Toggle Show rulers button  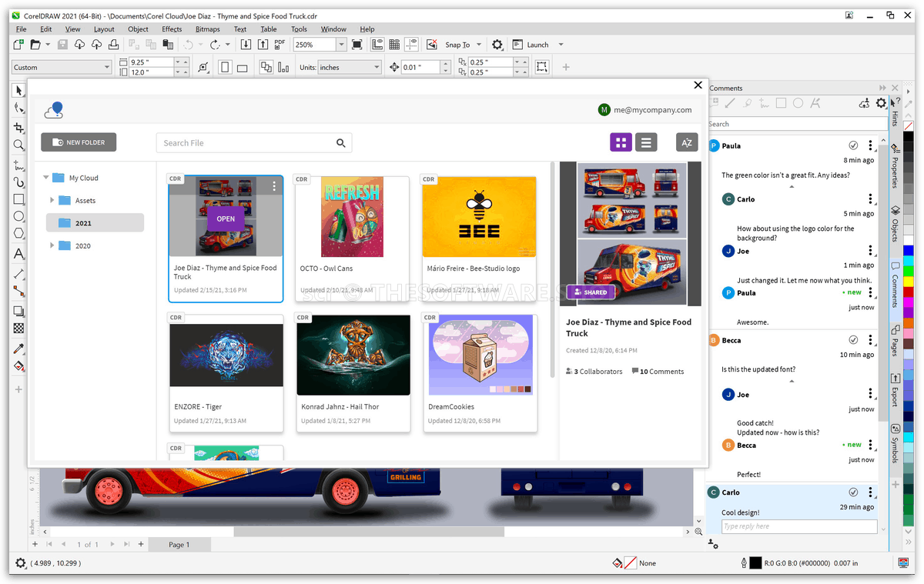[x=377, y=45]
